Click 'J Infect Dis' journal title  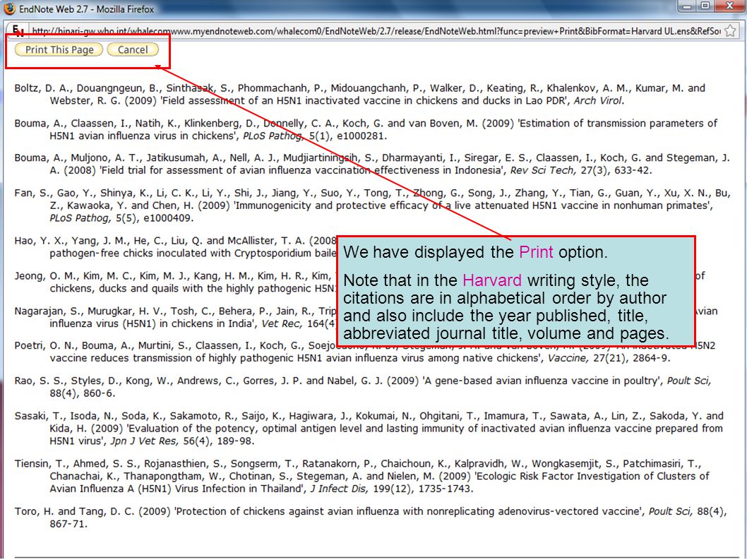339,489
